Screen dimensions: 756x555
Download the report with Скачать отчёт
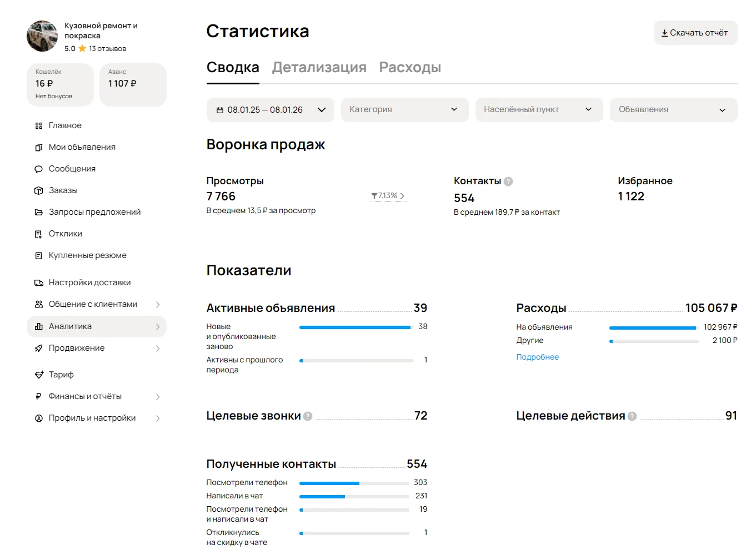(695, 33)
